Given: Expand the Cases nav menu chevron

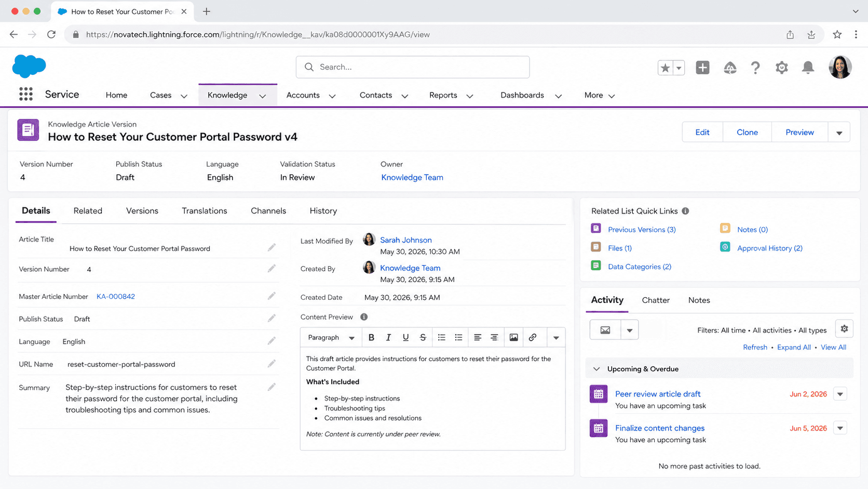Looking at the screenshot, I should (184, 96).
